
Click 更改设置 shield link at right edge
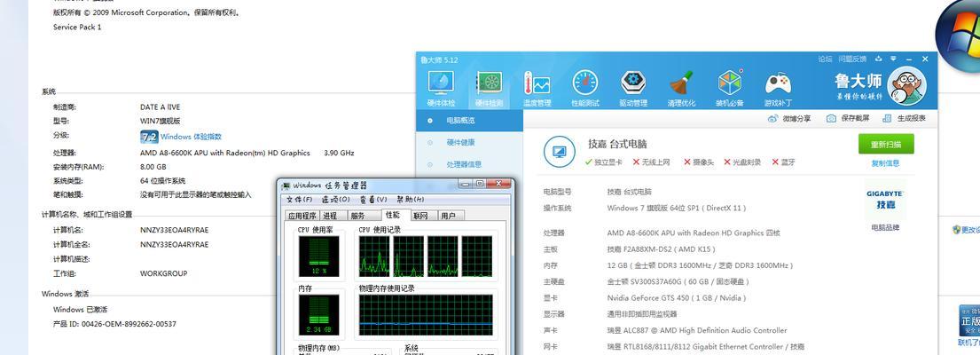[966, 230]
